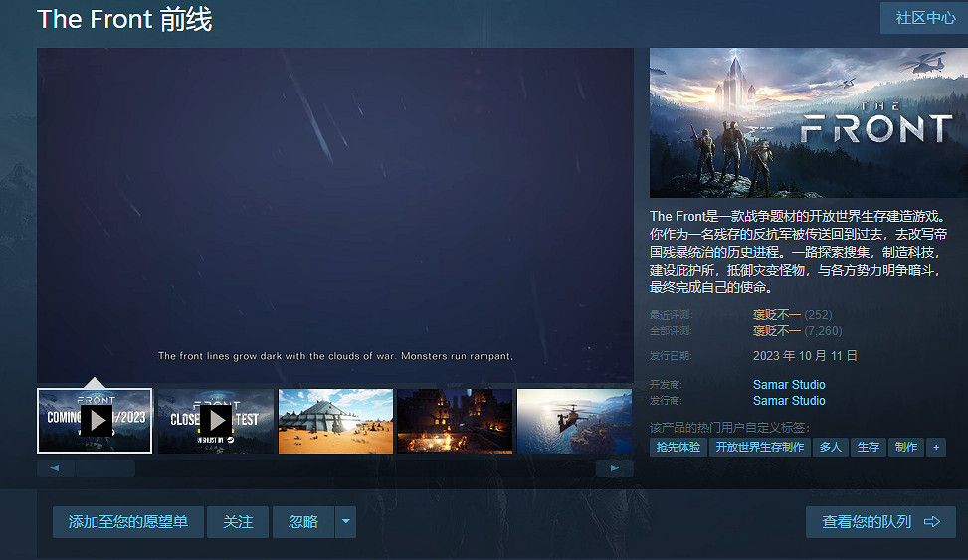Viewport: 968px width, 560px height.
Task: Click the media strip horizontal scrollbar handle
Action: coord(104,468)
